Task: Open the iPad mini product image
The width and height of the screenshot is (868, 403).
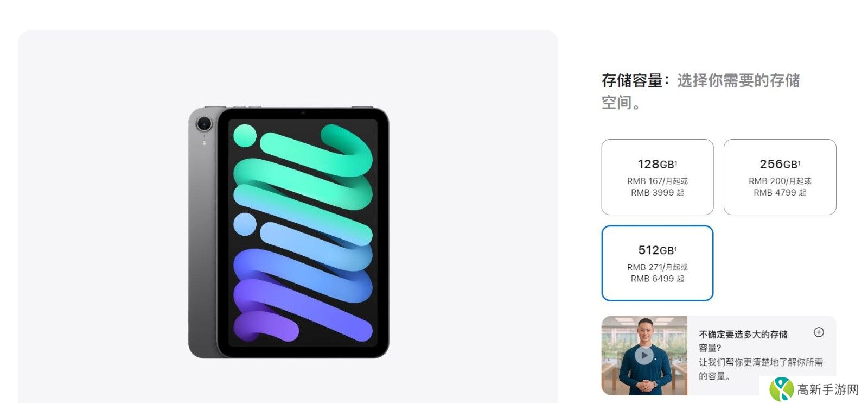Action: [x=289, y=232]
